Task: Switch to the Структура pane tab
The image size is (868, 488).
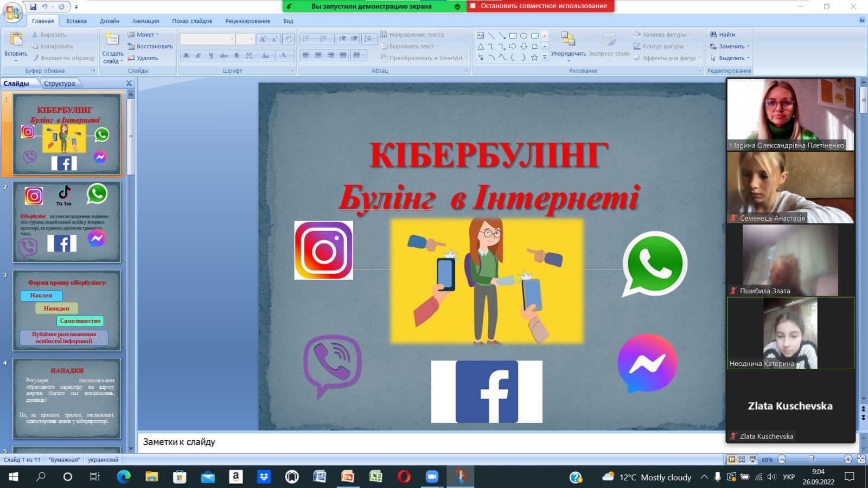Action: click(60, 84)
